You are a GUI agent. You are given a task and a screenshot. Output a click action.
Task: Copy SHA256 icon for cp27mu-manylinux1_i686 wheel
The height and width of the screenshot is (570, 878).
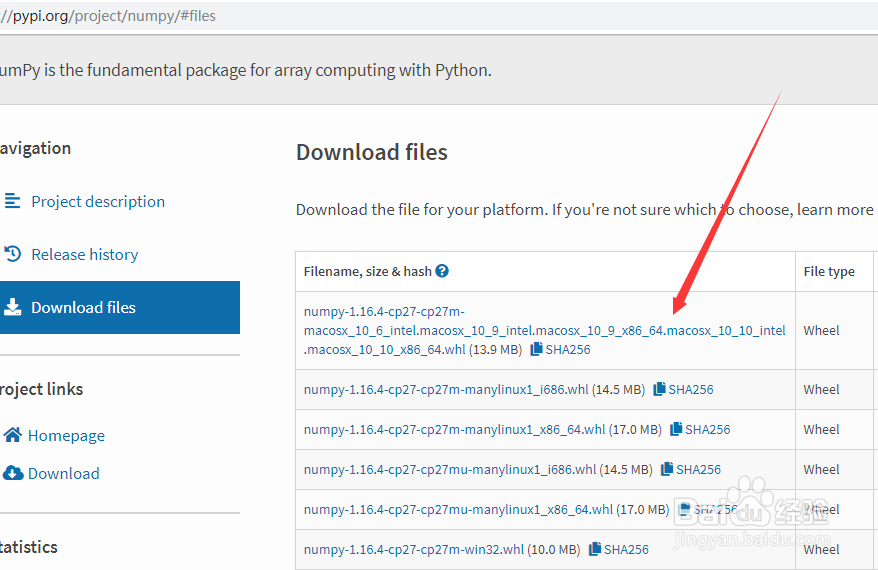667,469
